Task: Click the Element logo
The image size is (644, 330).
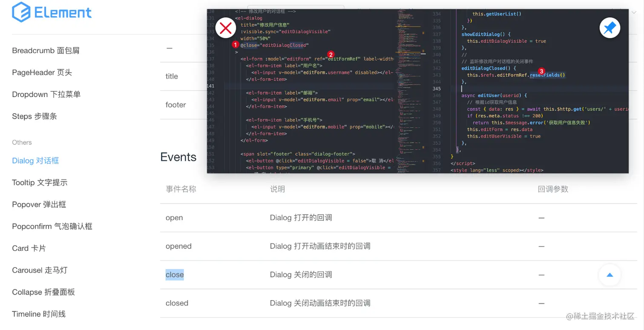Action: tap(52, 12)
